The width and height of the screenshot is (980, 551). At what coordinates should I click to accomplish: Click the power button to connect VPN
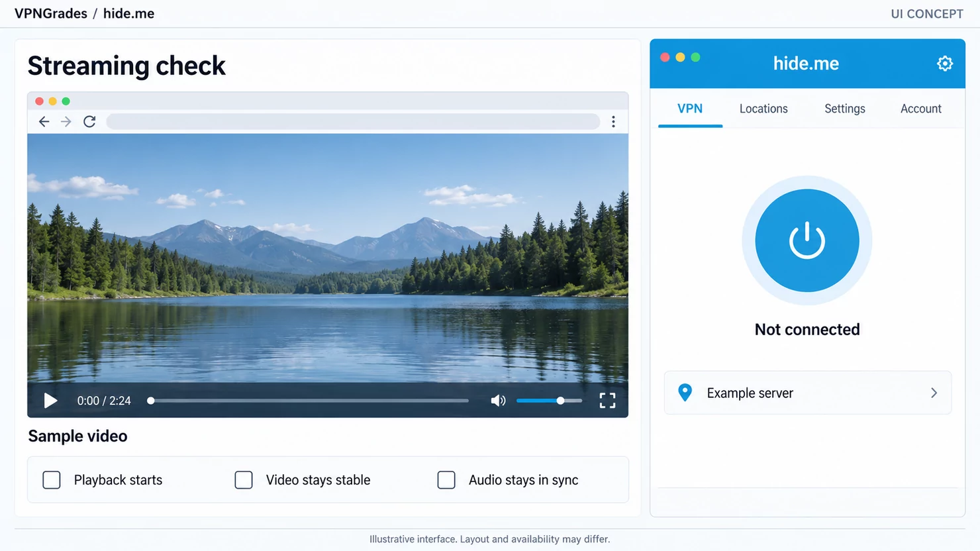tap(807, 240)
